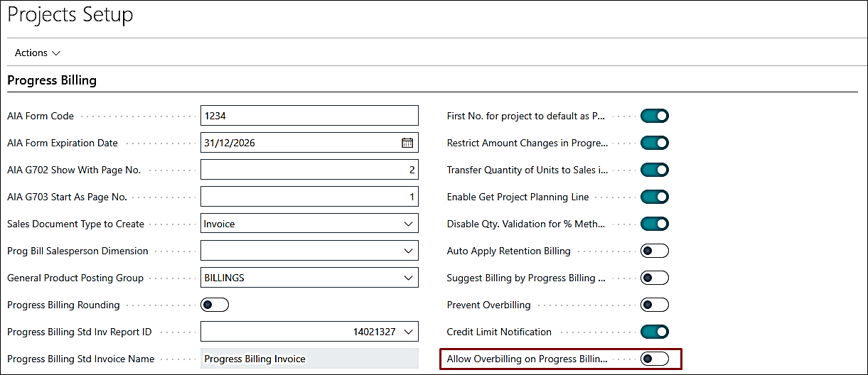Turn off Restrict Amount Changes in Progress toggle
868x375 pixels.
pos(654,143)
